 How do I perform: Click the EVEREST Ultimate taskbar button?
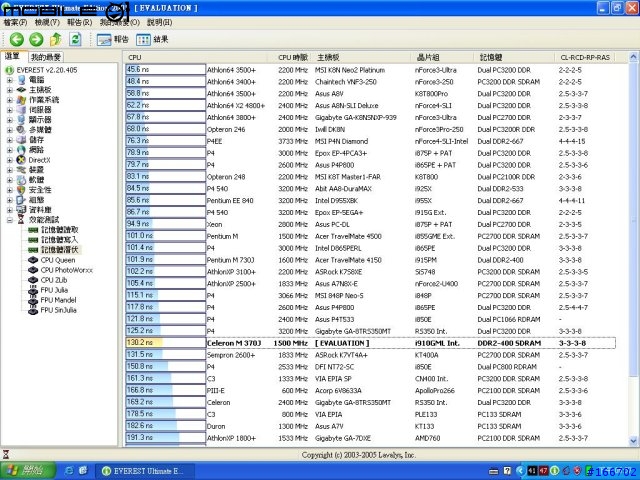(x=145, y=471)
